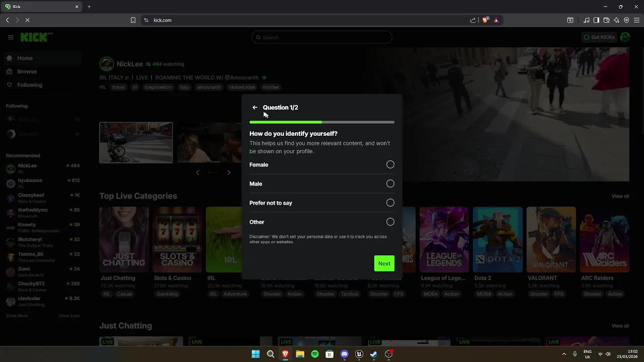Click the next carousel arrow
The width and height of the screenshot is (644, 362).
click(229, 172)
